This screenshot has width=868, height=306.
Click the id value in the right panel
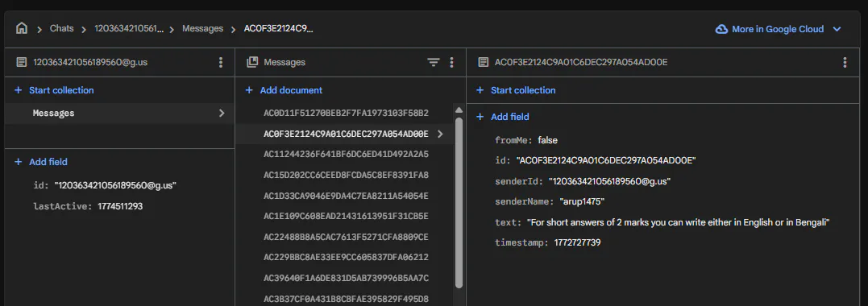[605, 160]
